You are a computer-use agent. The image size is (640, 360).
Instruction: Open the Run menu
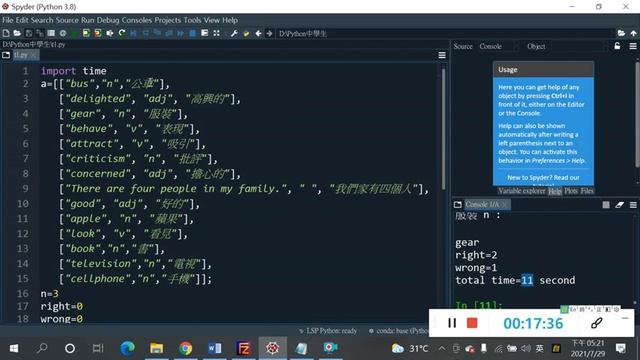pyautogui.click(x=87, y=20)
